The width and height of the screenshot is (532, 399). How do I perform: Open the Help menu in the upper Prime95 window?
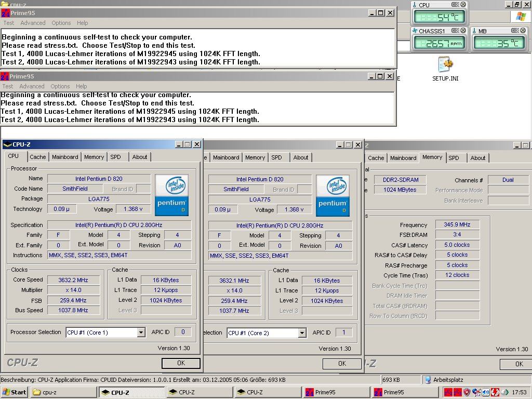pos(83,23)
